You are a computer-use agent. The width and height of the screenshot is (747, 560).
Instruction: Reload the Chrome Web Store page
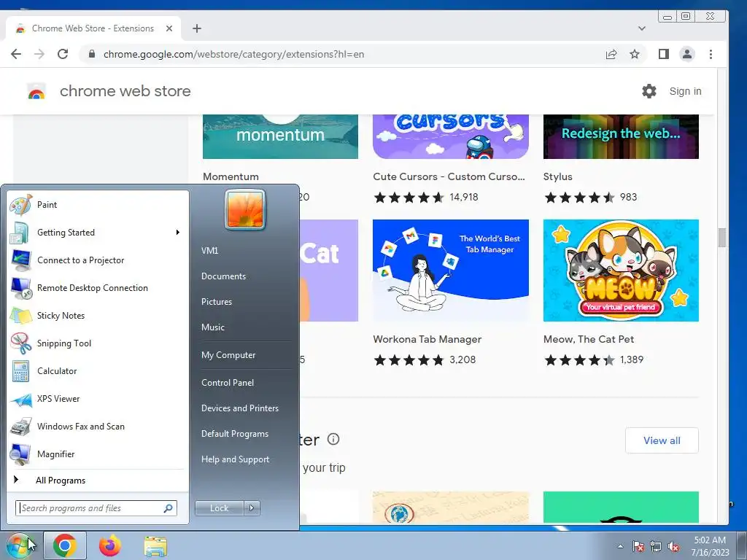pyautogui.click(x=63, y=54)
